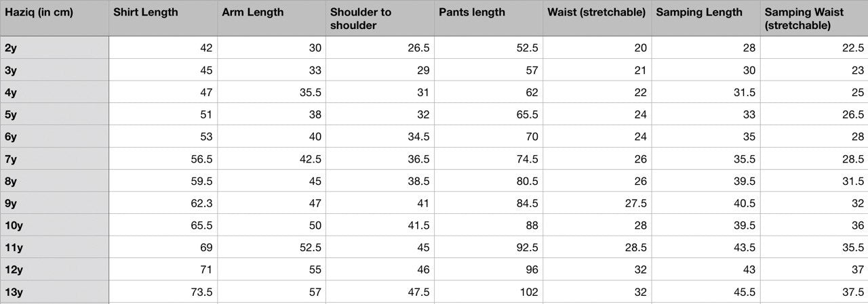Screen dimensions: 868x304
Task: Select the "Shoulder to shoulder" column header
Action: point(380,18)
